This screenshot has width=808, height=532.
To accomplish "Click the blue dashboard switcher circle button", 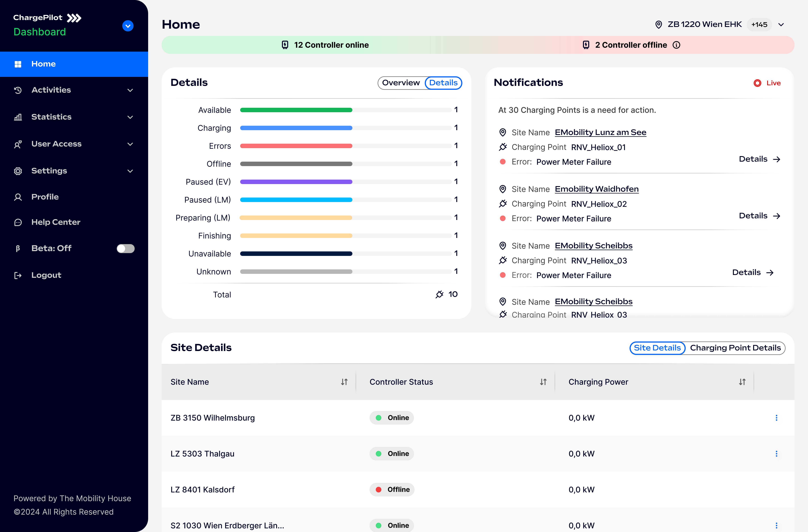I will point(128,26).
